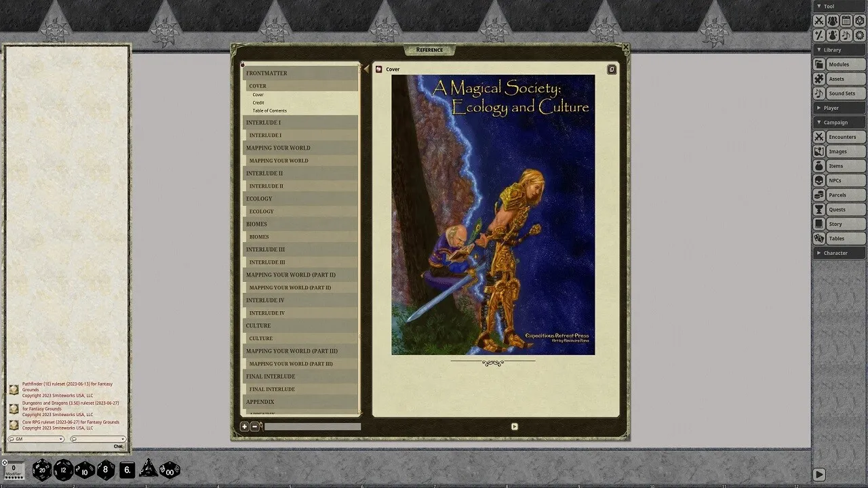Viewport: 868px width, 488px height.
Task: Select the Table of Contents page
Action: [x=270, y=110]
